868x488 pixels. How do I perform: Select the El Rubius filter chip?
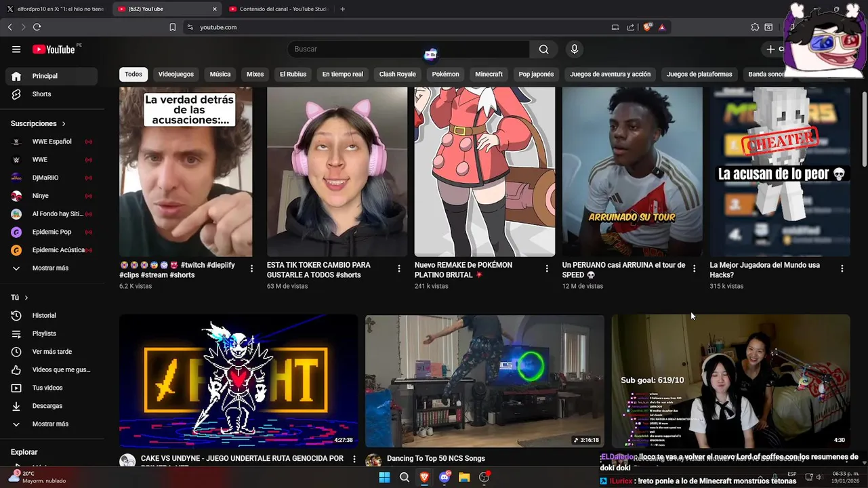293,74
